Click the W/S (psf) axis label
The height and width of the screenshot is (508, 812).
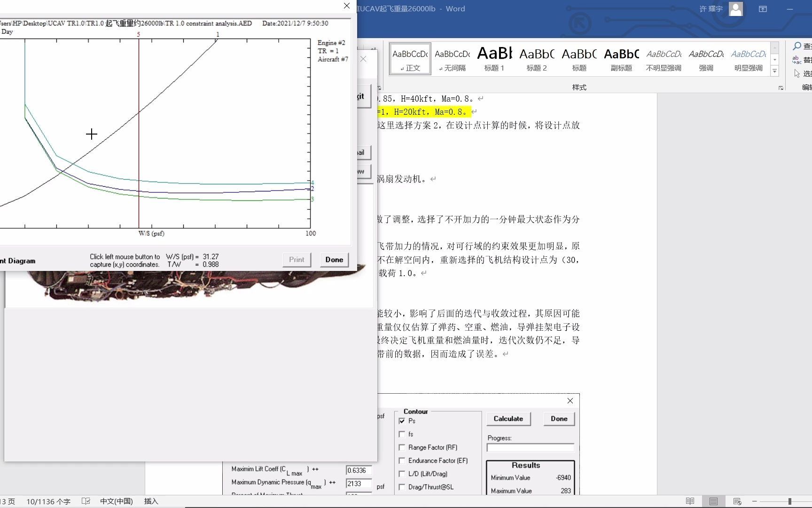[151, 233]
